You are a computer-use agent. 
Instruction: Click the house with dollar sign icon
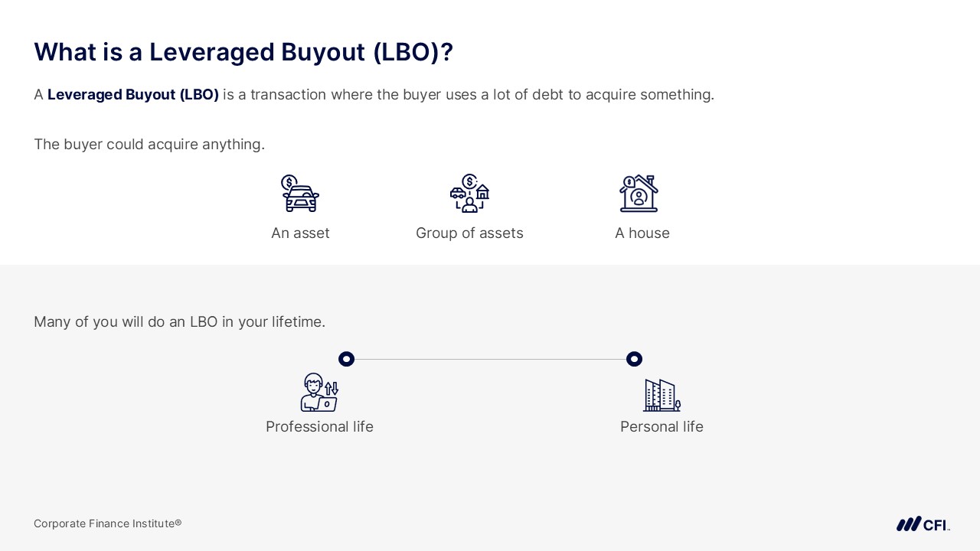coord(639,193)
